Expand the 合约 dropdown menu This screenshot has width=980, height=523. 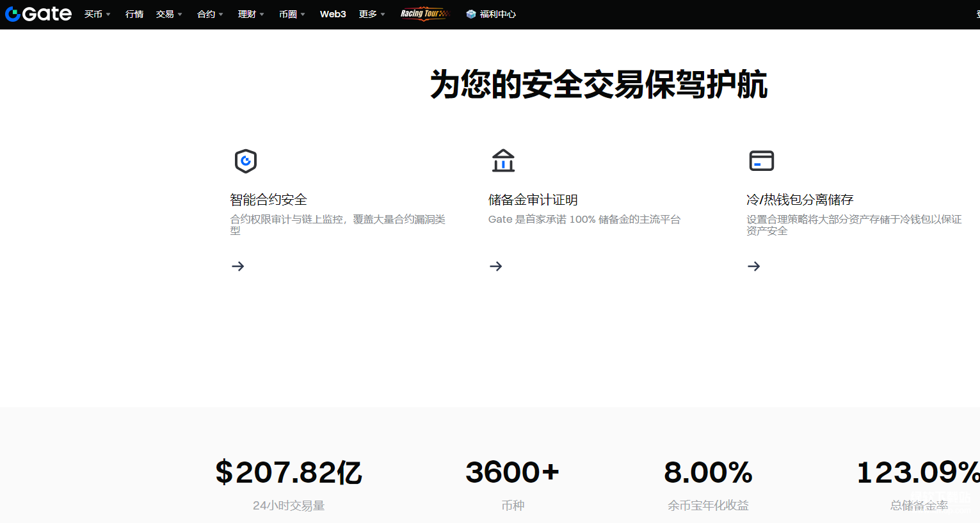[x=210, y=14]
